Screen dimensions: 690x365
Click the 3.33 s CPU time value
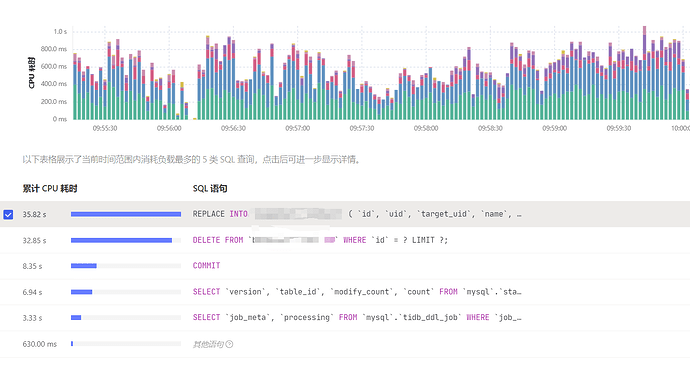pyautogui.click(x=32, y=318)
